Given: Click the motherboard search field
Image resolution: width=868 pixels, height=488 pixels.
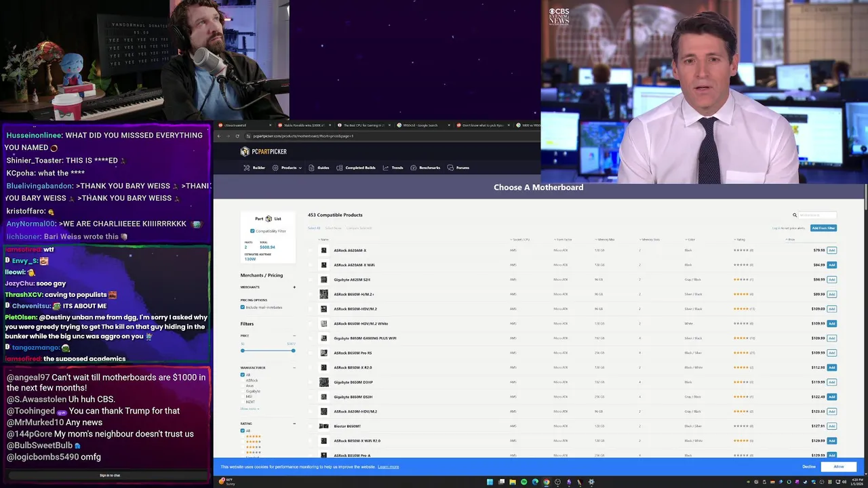Looking at the screenshot, I should [x=817, y=216].
